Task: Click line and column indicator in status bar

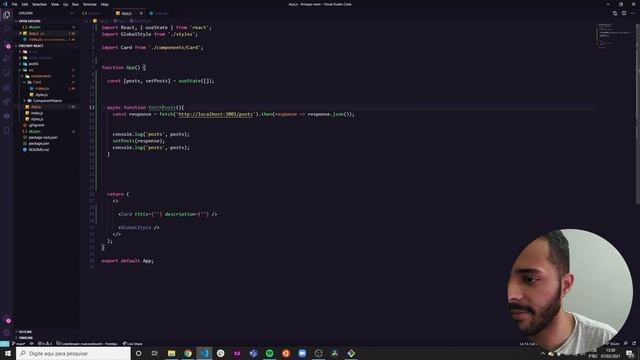Action: pos(528,344)
